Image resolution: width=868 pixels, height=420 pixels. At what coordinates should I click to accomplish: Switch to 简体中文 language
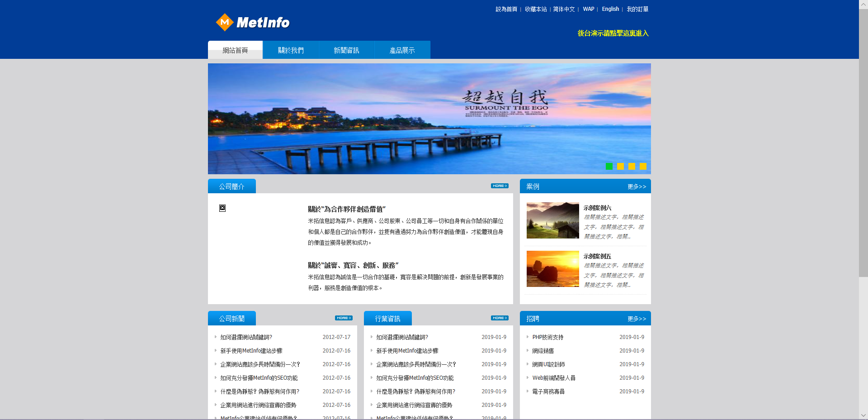point(564,9)
